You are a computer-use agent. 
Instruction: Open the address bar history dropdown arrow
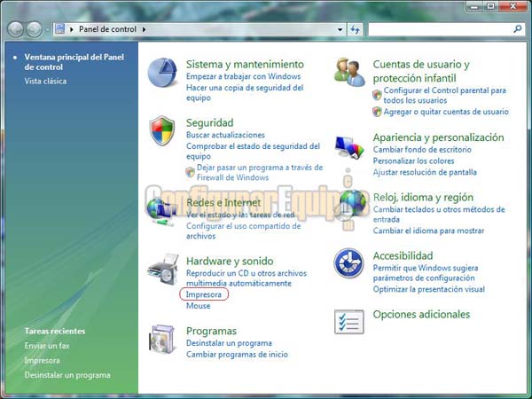coord(340,29)
